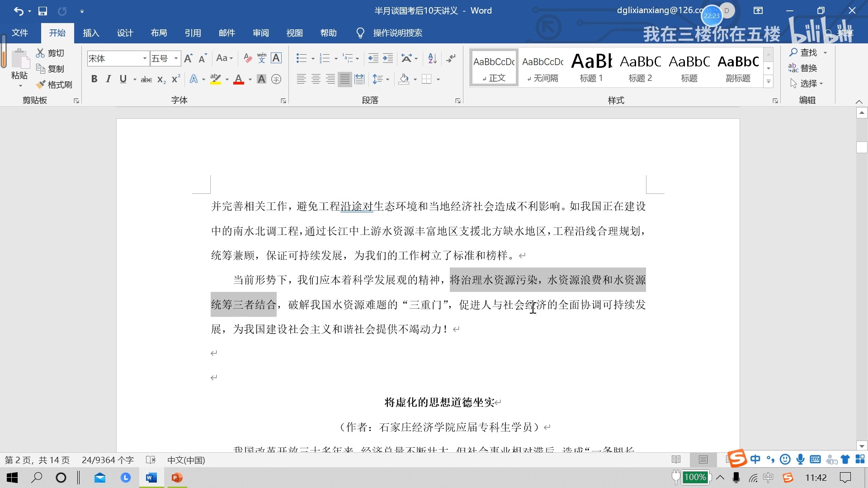Image resolution: width=868 pixels, height=488 pixels.
Task: Increase font size with the larger A icon
Action: pyautogui.click(x=189, y=58)
